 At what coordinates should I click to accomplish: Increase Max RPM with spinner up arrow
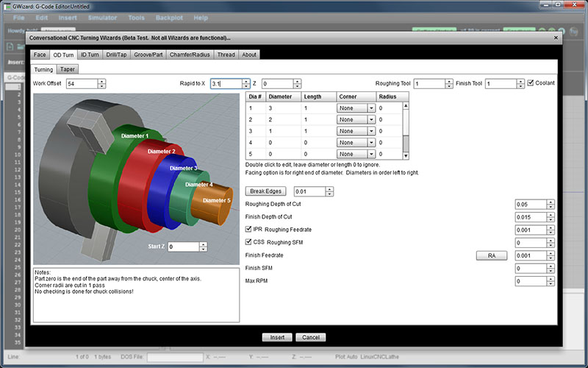click(551, 279)
